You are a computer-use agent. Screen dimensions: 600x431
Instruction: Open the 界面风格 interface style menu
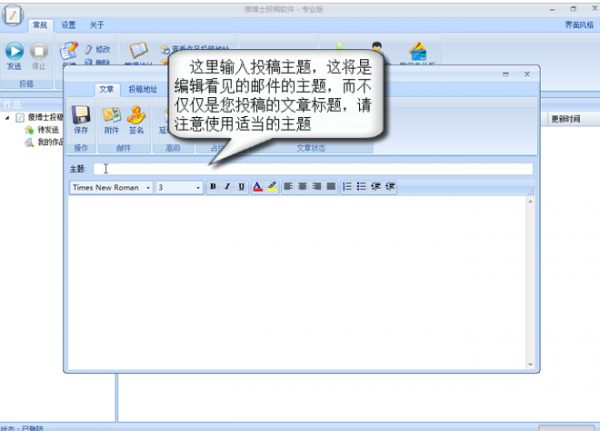pos(579,25)
